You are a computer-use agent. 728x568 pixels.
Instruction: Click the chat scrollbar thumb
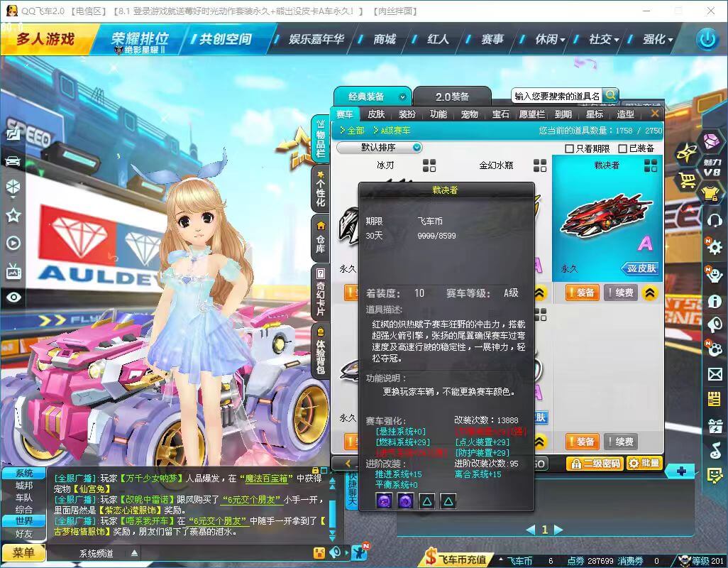click(x=332, y=513)
